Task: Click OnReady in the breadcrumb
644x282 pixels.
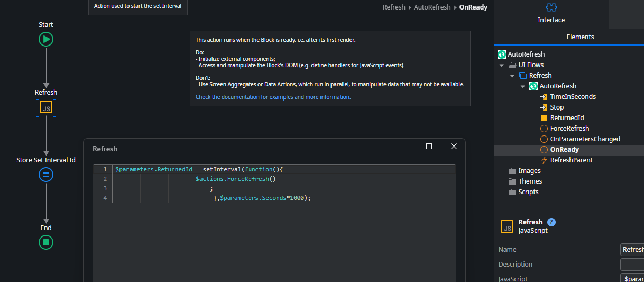Action: [473, 7]
